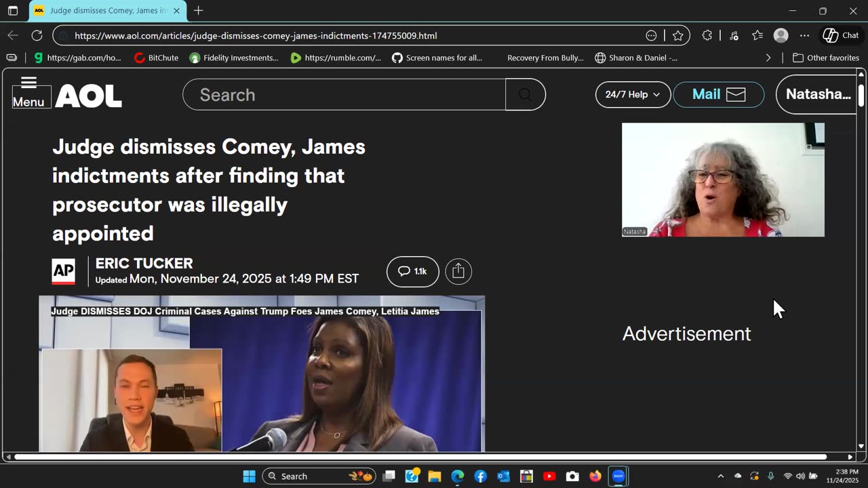Screen dimensions: 868x488
Task: Open the tab actions menu icon
Action: point(13,11)
